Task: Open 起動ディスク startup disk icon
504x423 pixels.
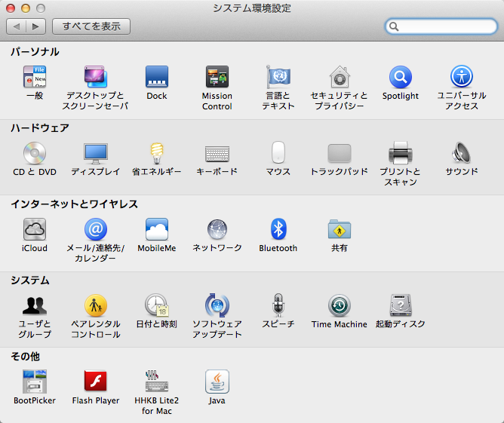Action: (401, 305)
